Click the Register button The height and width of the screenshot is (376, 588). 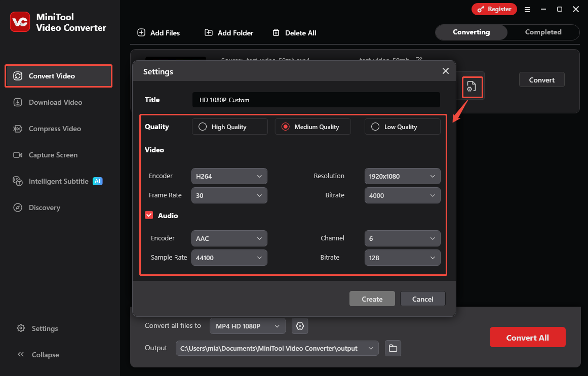click(x=494, y=9)
